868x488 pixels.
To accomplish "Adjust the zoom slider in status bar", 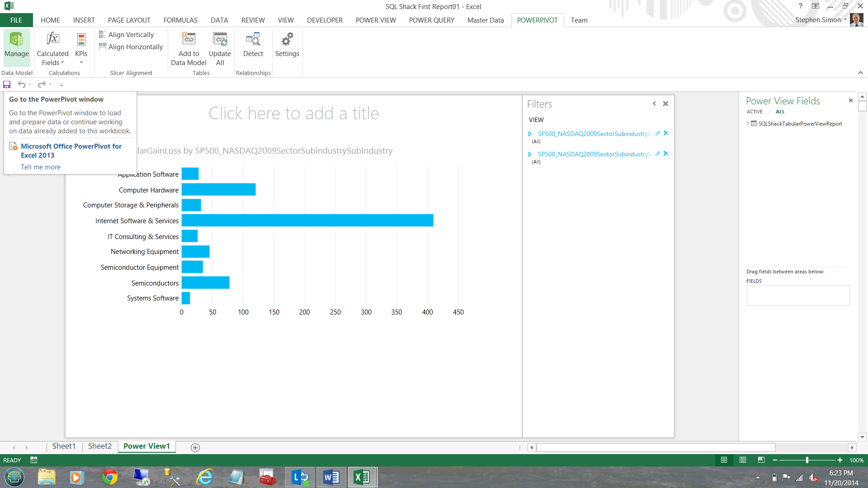I will coord(807,460).
